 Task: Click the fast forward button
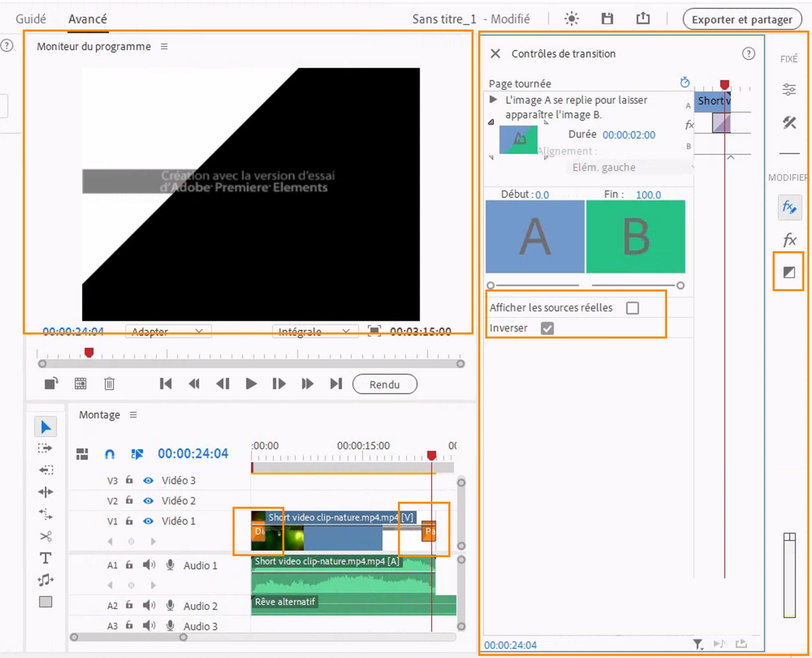307,384
